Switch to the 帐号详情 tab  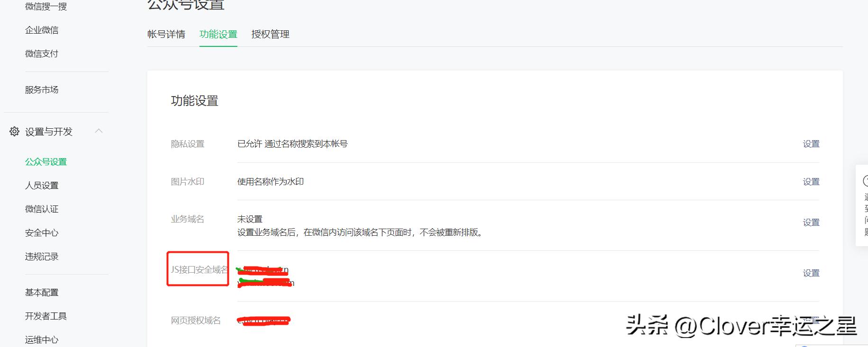click(x=166, y=34)
